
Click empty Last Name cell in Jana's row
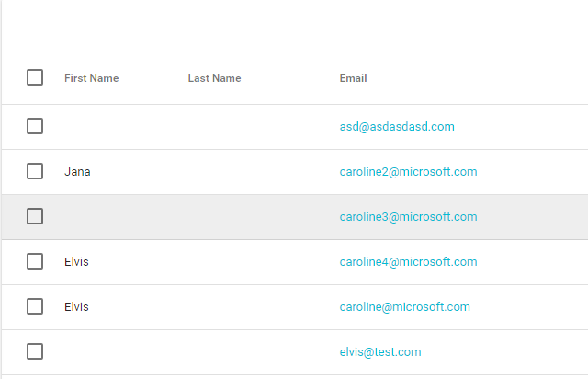pyautogui.click(x=259, y=172)
